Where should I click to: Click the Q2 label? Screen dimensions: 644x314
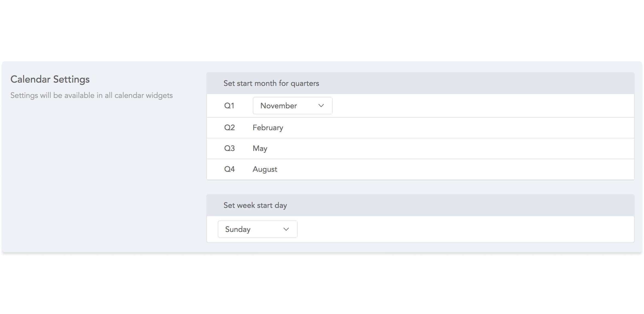point(230,127)
